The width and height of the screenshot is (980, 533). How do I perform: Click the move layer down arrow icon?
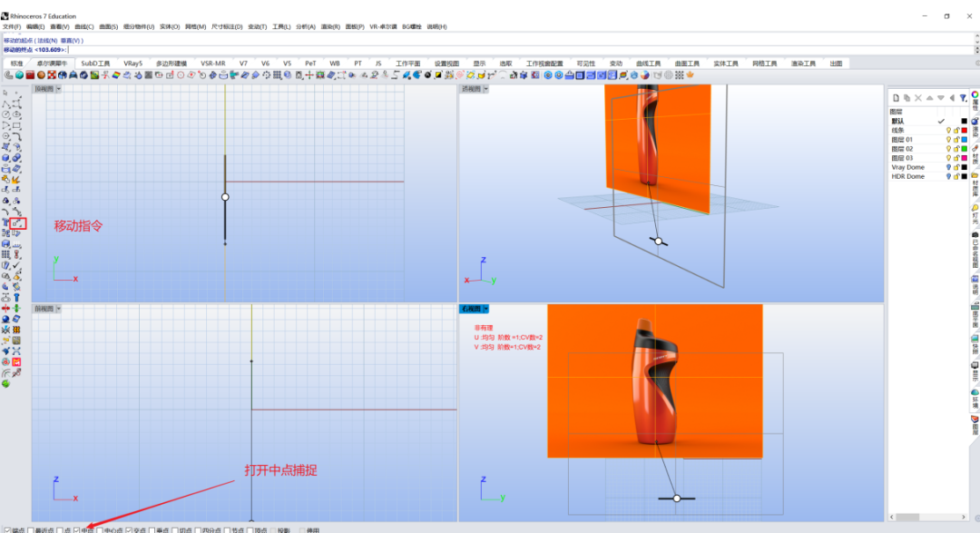(941, 97)
